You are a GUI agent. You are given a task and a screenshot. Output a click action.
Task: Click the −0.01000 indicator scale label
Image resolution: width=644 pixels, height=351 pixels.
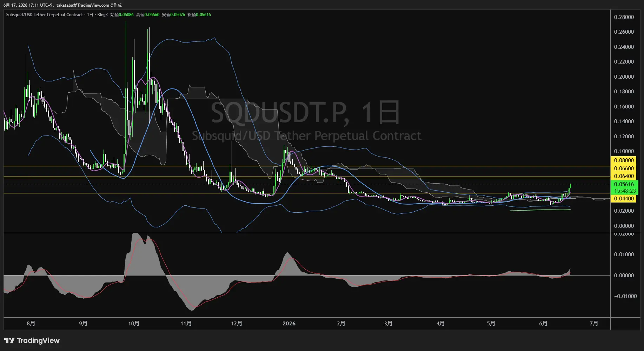click(x=625, y=296)
